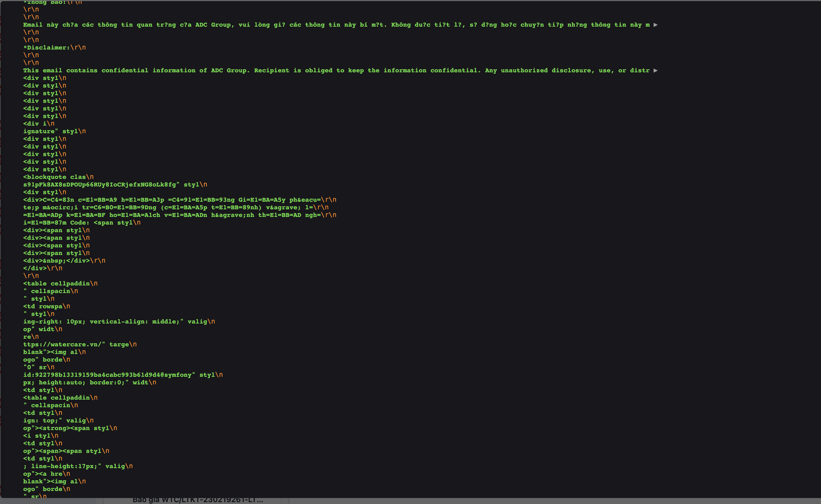Click the '*Disclaimer:' text line
Screen dimensions: 821x504
[47, 47]
